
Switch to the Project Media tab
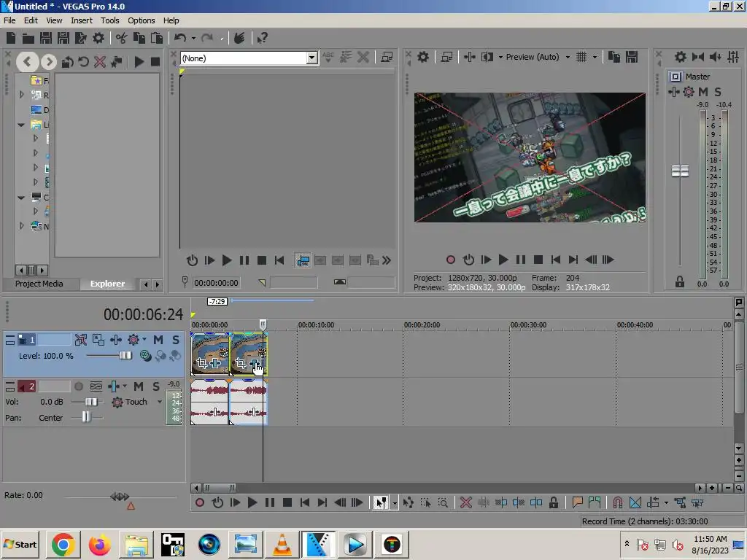click(39, 284)
